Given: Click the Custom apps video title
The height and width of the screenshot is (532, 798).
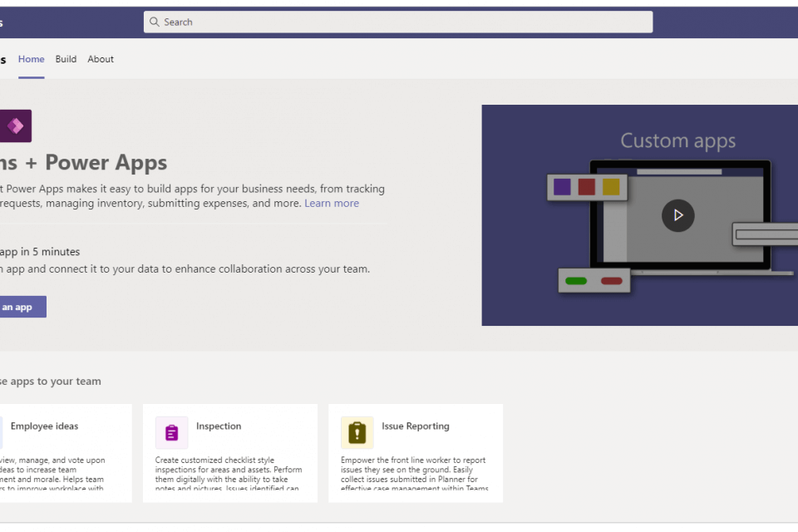Looking at the screenshot, I should (x=677, y=141).
